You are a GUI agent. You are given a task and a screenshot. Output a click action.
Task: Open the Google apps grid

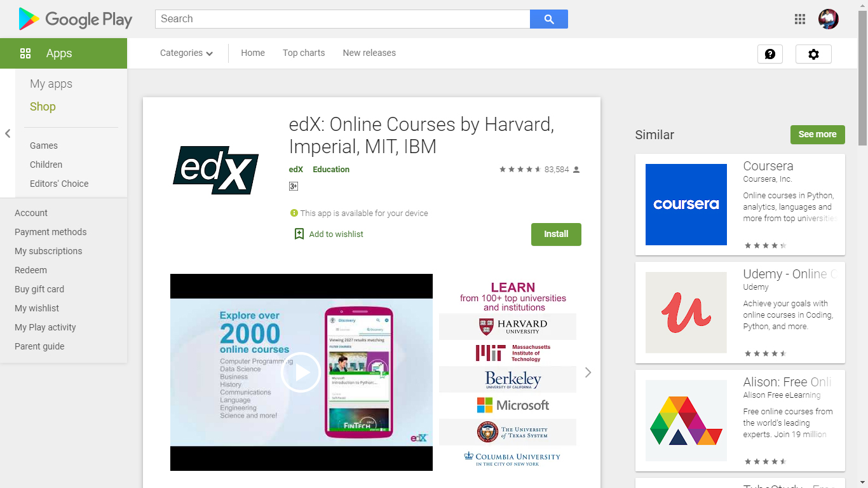[800, 19]
